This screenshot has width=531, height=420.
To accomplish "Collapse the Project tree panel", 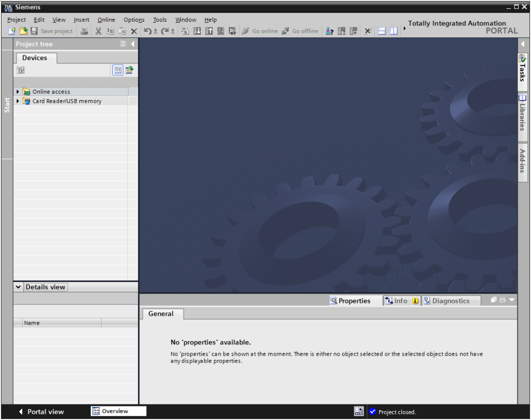I will 133,44.
